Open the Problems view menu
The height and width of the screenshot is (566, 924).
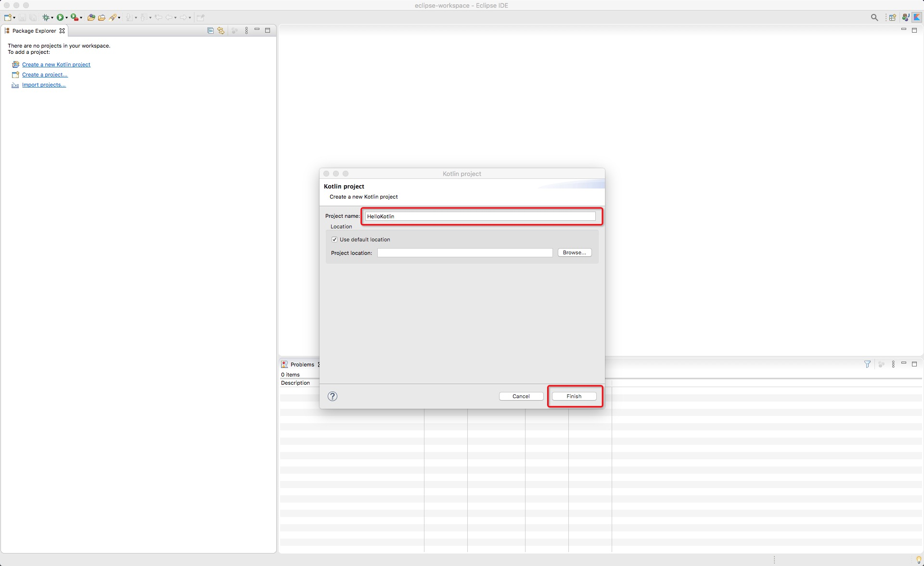point(893,365)
